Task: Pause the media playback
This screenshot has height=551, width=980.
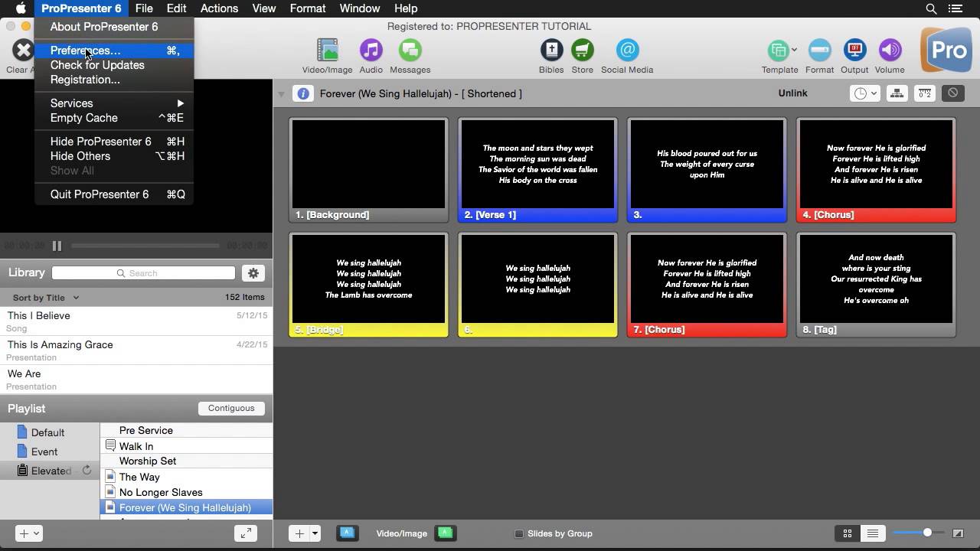Action: click(x=57, y=246)
